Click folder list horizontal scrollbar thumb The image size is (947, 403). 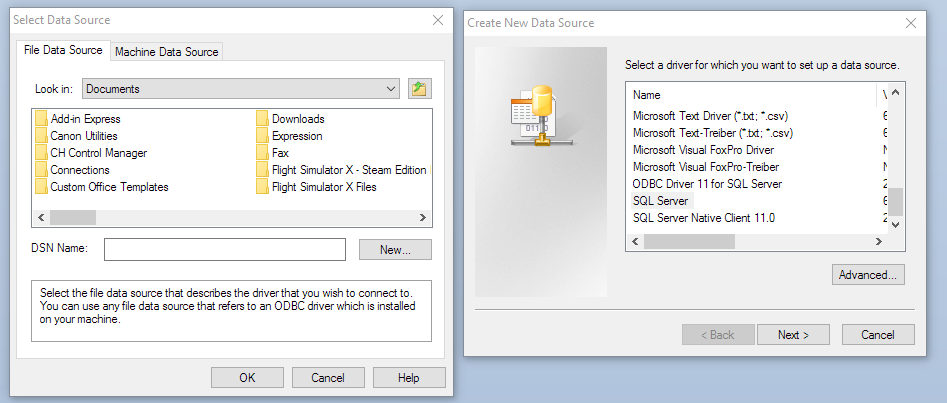point(73,218)
